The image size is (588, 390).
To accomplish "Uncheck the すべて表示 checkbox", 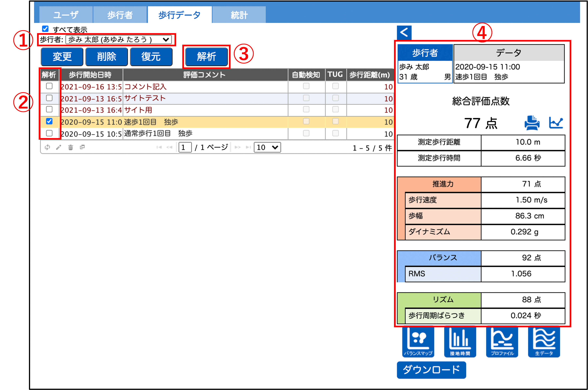I will pos(45,29).
